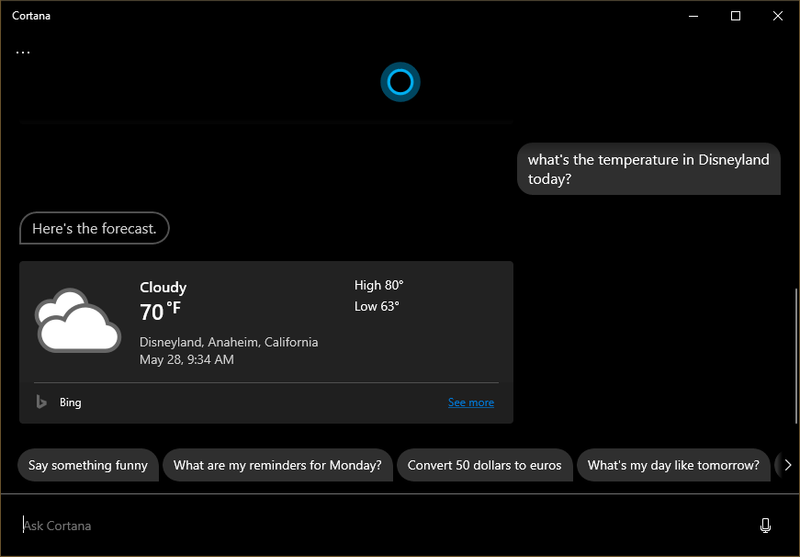
Task: Click the cloudy weather icon
Action: 78,320
